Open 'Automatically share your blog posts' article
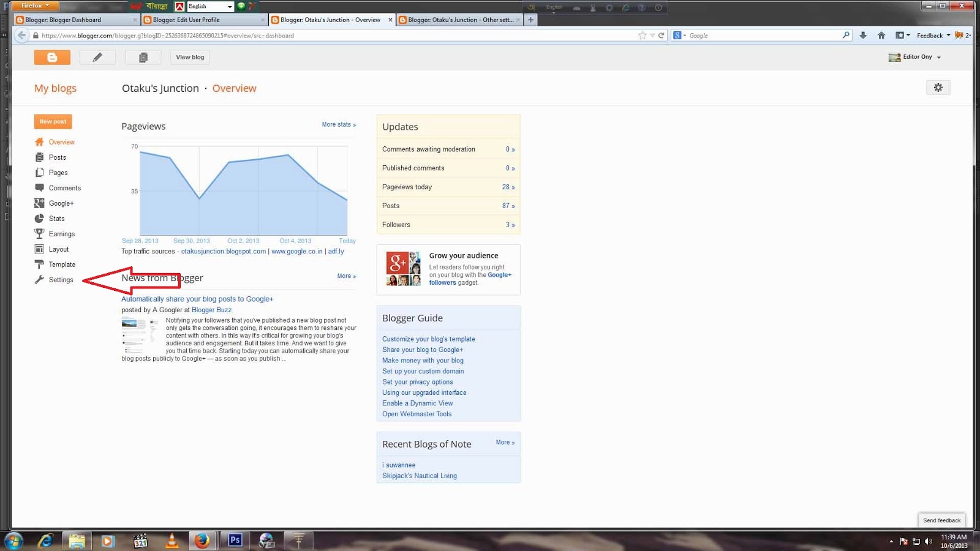This screenshot has height=551, width=980. tap(197, 299)
